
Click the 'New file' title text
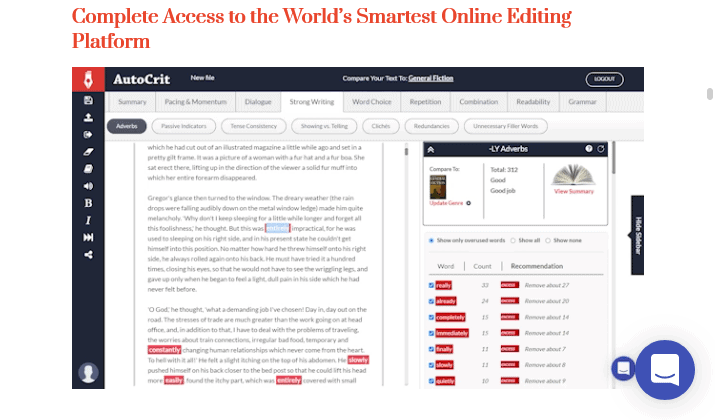coord(202,78)
